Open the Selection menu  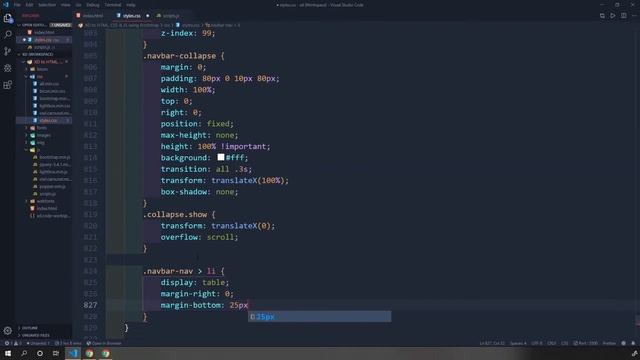(x=47, y=5)
